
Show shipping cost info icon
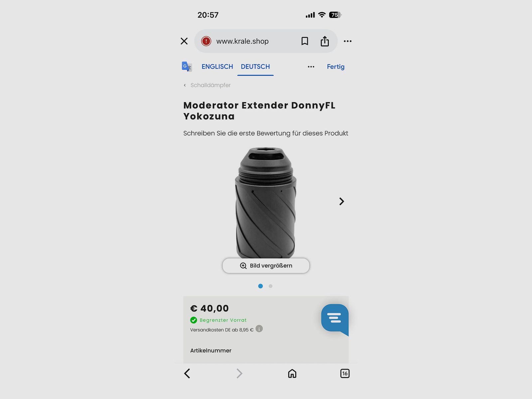click(259, 329)
